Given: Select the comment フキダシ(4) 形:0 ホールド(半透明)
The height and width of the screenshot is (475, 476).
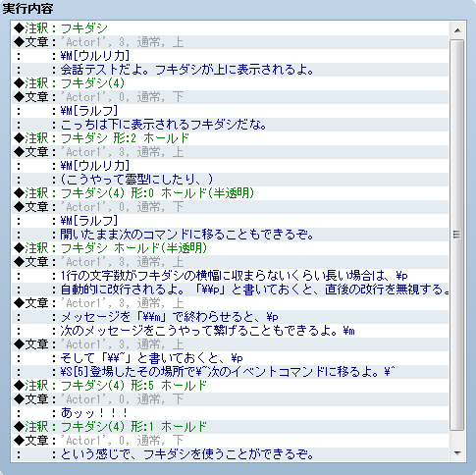Looking at the screenshot, I should [230, 193].
